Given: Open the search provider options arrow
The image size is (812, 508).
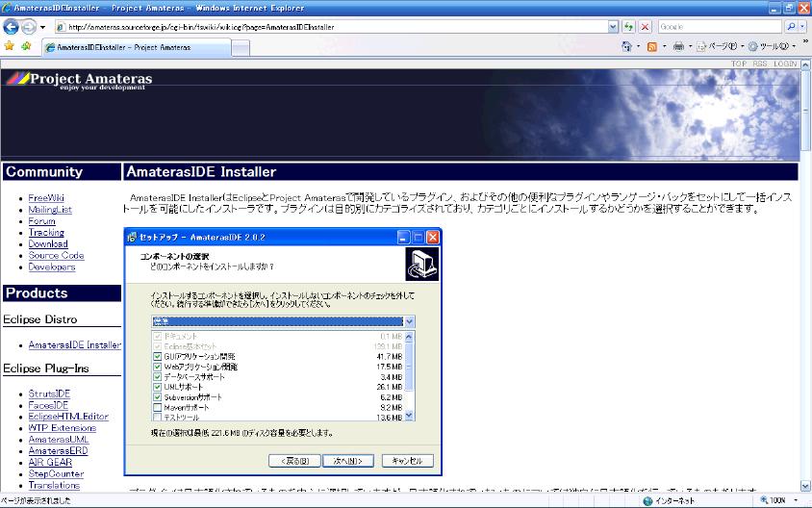Looking at the screenshot, I should tap(802, 26).
